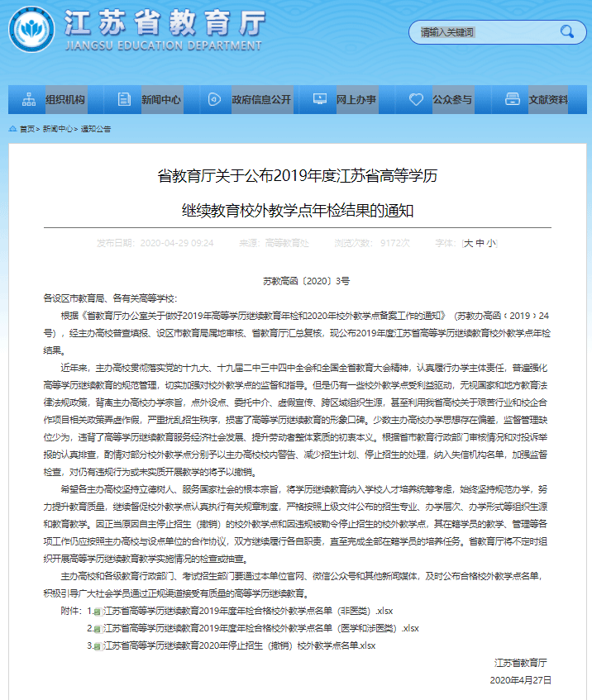Click the Jiangsu Education Department logo emblem
592x700 pixels.
[31, 30]
